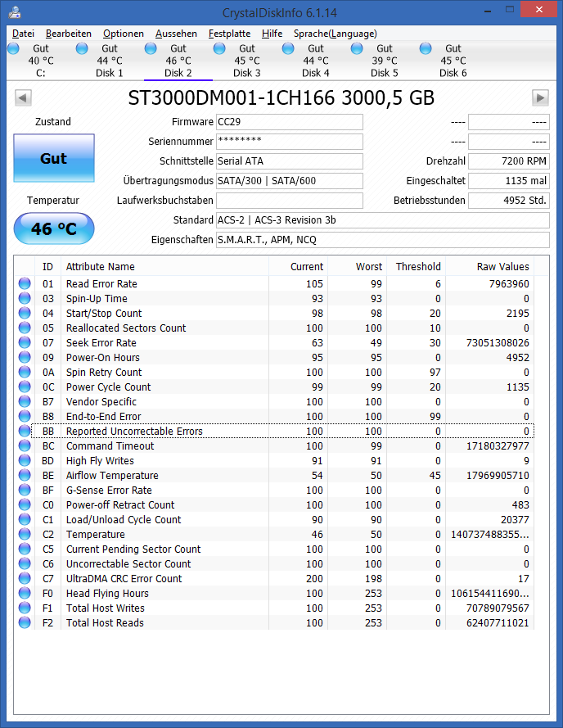Click the Eigenschaften S.M.A.R.T. field

pyautogui.click(x=383, y=240)
